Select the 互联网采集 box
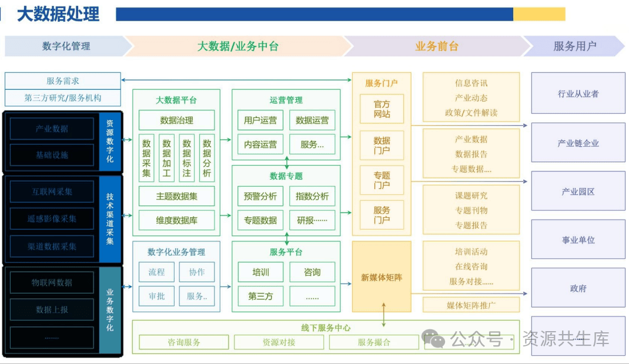The width and height of the screenshot is (629, 364). (x=52, y=191)
